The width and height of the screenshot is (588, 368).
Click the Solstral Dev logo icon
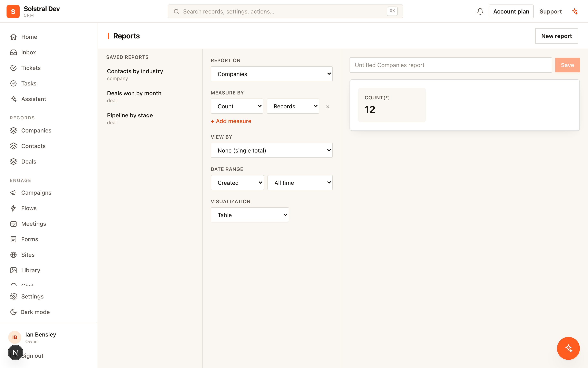pos(13,11)
